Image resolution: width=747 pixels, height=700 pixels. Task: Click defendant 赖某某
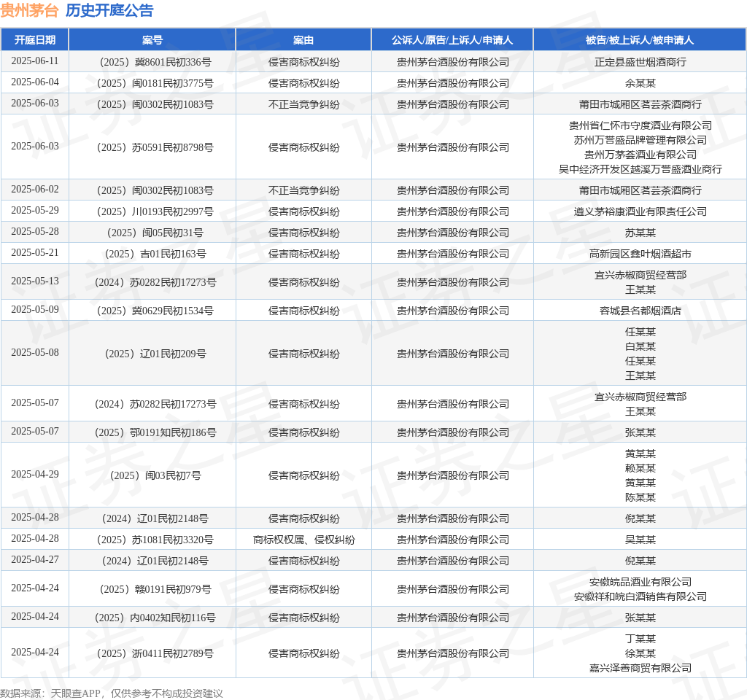pyautogui.click(x=640, y=469)
